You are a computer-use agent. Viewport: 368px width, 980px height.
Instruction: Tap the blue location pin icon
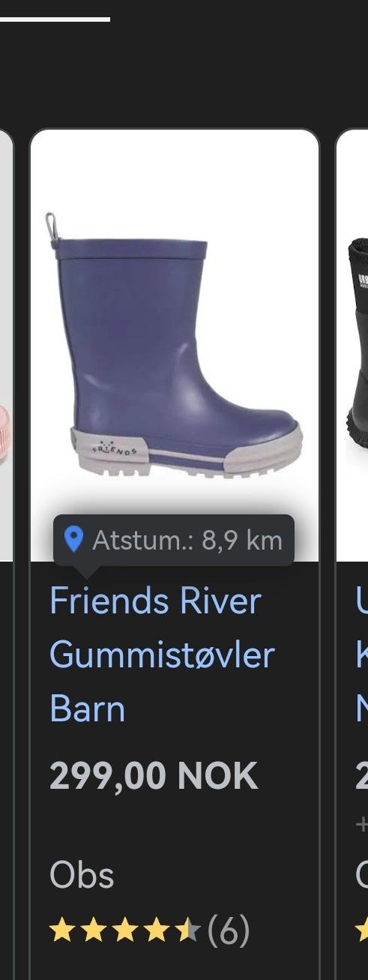73,539
